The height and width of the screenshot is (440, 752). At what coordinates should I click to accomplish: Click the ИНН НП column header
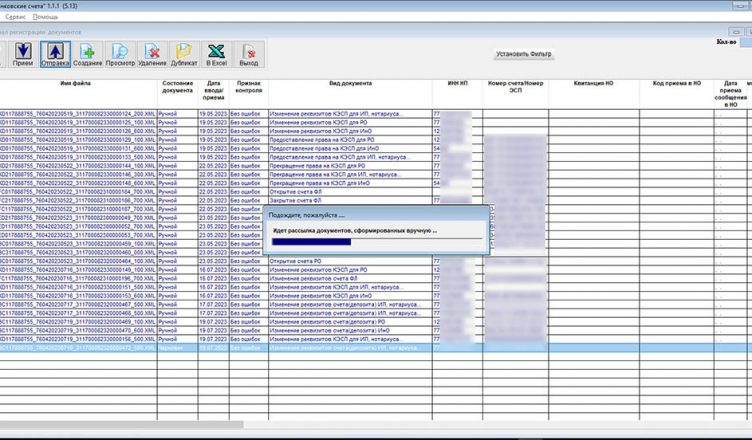(x=457, y=83)
